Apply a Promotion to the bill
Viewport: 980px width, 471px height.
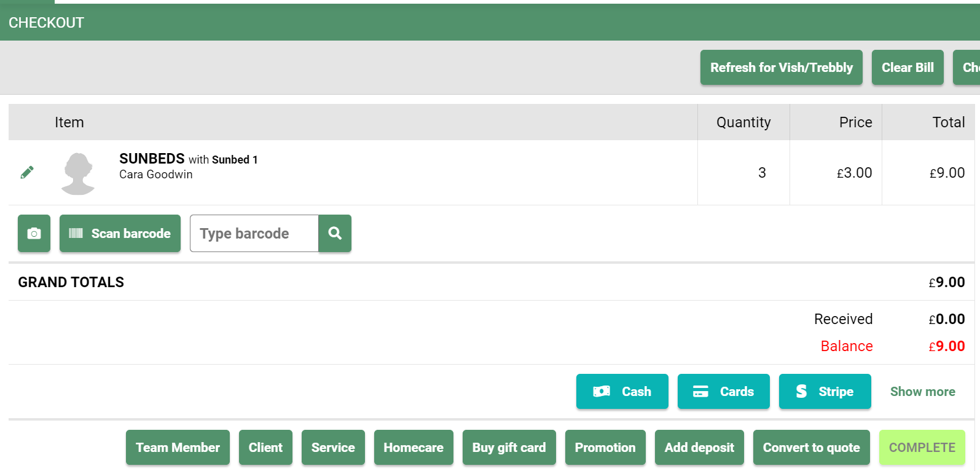pyautogui.click(x=605, y=448)
